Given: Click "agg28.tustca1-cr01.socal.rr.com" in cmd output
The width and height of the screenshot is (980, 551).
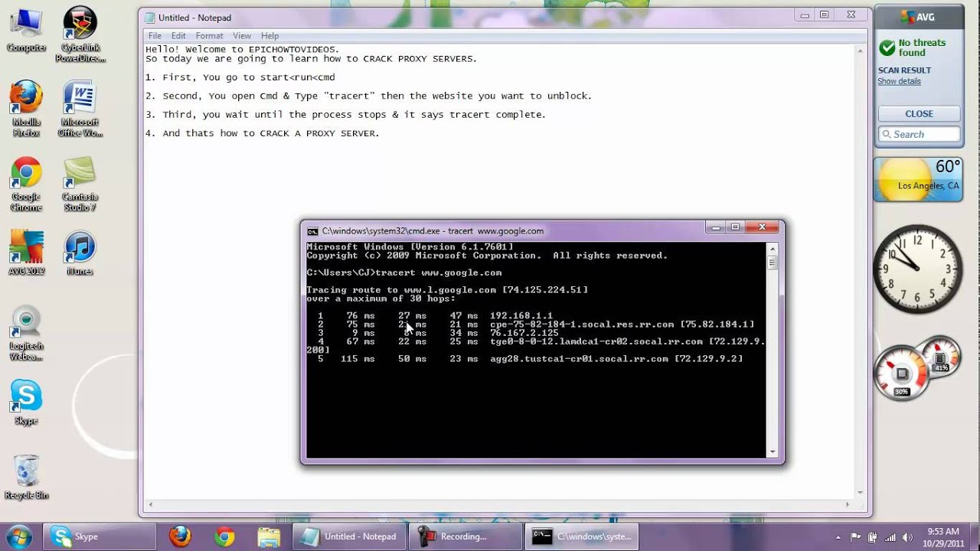Looking at the screenshot, I should (x=580, y=359).
